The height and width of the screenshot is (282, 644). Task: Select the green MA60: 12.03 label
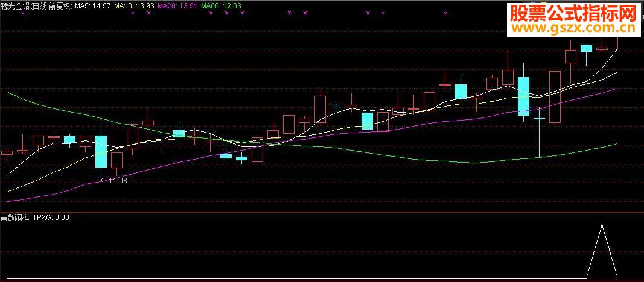point(222,6)
